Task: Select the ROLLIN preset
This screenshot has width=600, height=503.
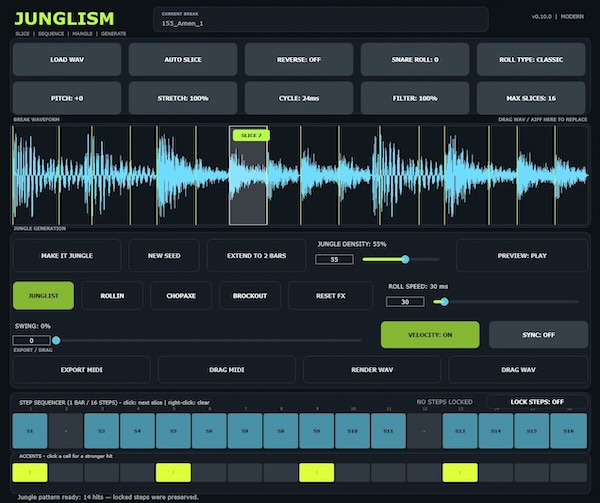Action: point(112,296)
